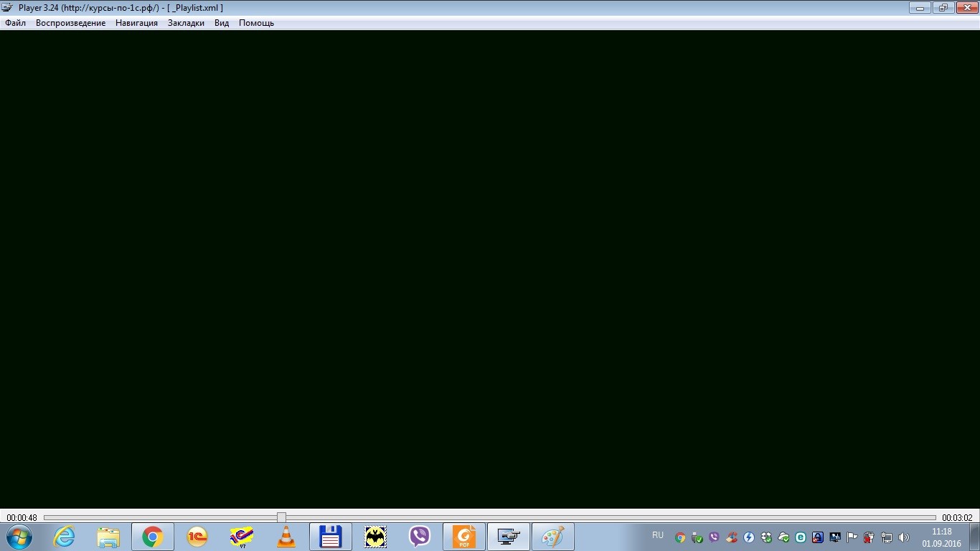Open The Bat! mail client
Image resolution: width=980 pixels, height=551 pixels.
click(374, 537)
